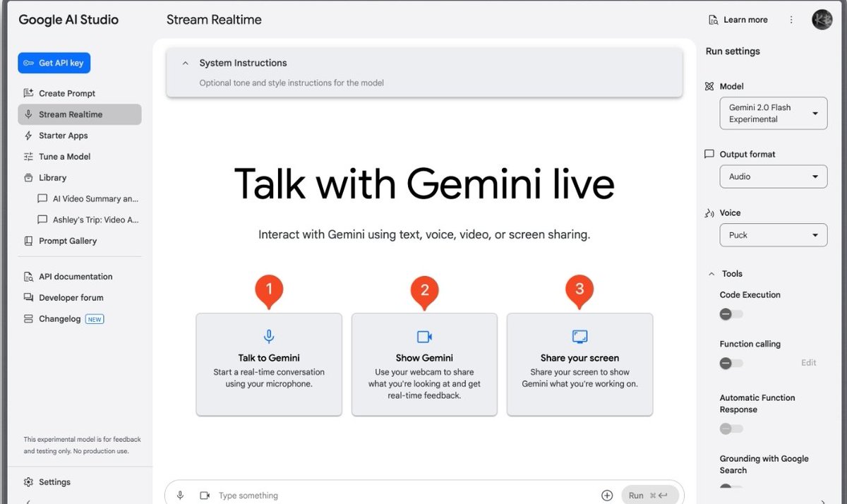Change Output format from Audio dropdown
Screen dimensions: 847x504
773,176
